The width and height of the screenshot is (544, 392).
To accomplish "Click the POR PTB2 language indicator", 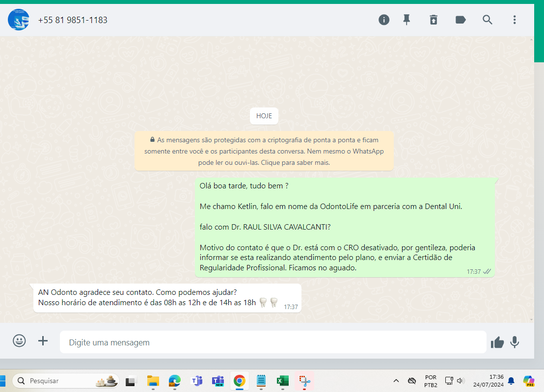I will point(431,381).
